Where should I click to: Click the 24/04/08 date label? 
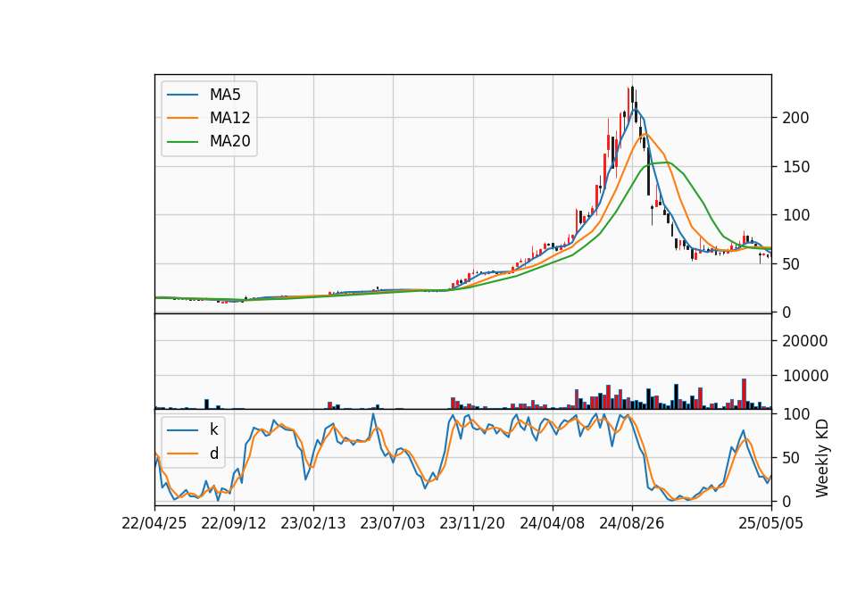[552, 523]
